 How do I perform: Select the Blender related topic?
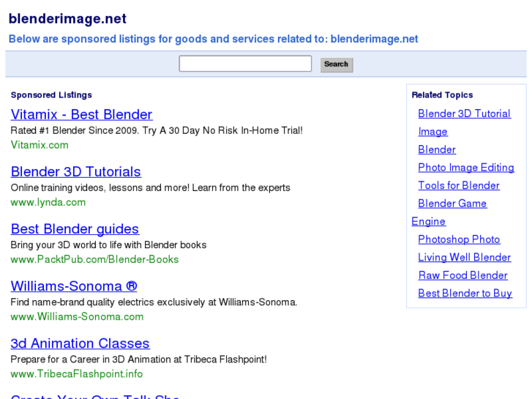[x=437, y=149]
